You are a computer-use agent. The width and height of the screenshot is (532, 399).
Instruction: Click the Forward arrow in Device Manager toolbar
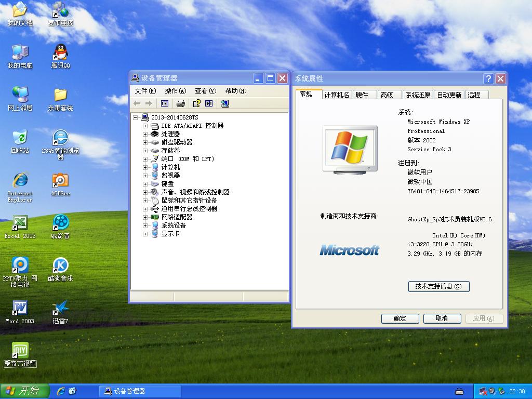click(x=149, y=103)
